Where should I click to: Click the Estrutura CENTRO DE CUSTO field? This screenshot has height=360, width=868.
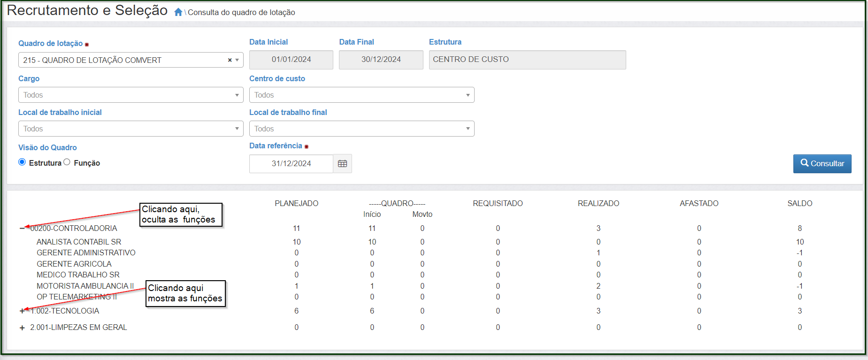click(528, 60)
